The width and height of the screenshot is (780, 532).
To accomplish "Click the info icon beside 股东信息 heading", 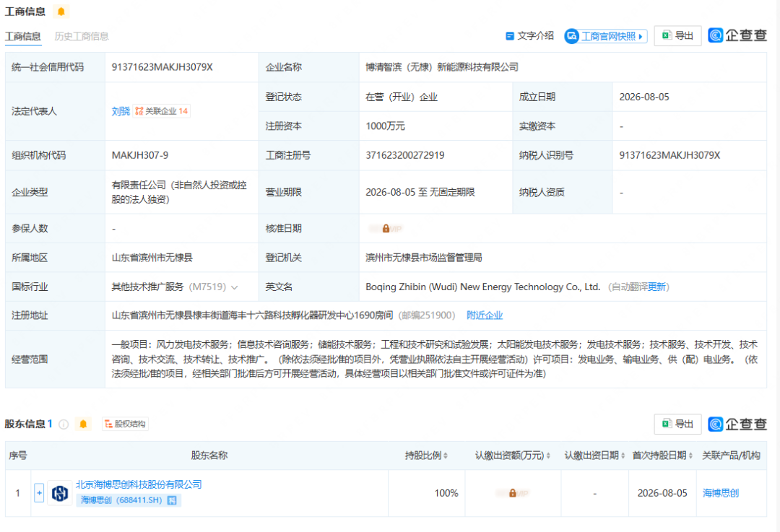I will (64, 424).
